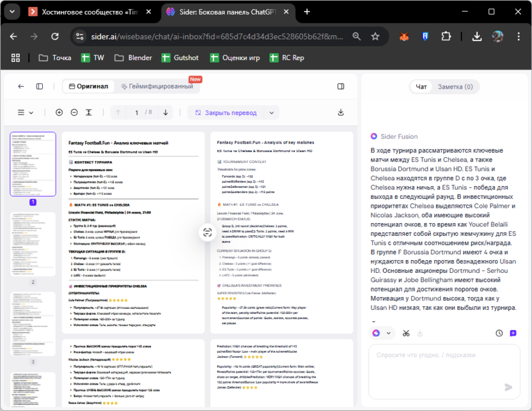The width and height of the screenshot is (532, 411).
Task: Click the scissors screenshot icon in chat
Action: pyautogui.click(x=406, y=333)
